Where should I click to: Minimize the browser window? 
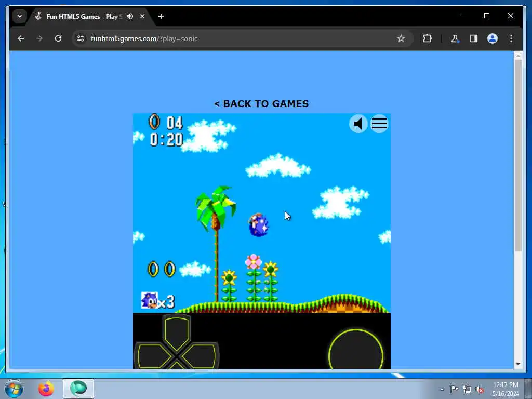[x=463, y=16]
